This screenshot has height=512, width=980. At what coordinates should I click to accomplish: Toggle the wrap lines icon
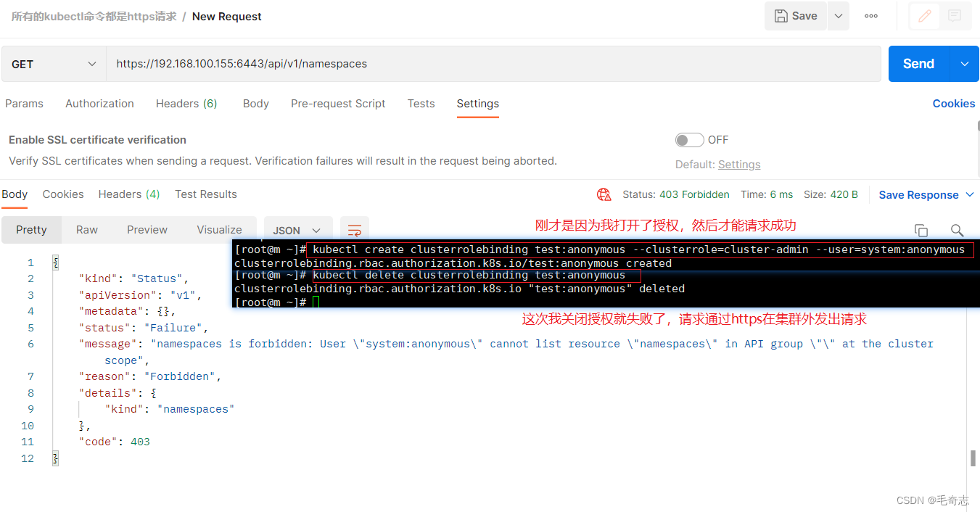point(355,231)
